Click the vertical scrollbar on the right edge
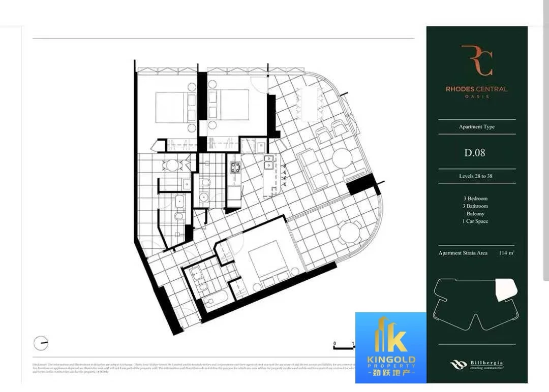The width and height of the screenshot is (549, 392). pos(545,152)
